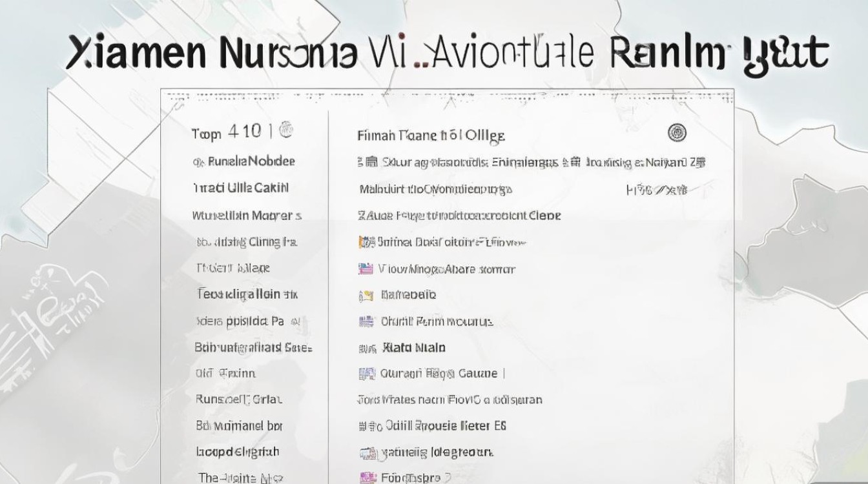The height and width of the screenshot is (484, 868).
Task: Open the 'ZAuae Fage' row ending in 'Clepe'
Action: [x=459, y=216]
